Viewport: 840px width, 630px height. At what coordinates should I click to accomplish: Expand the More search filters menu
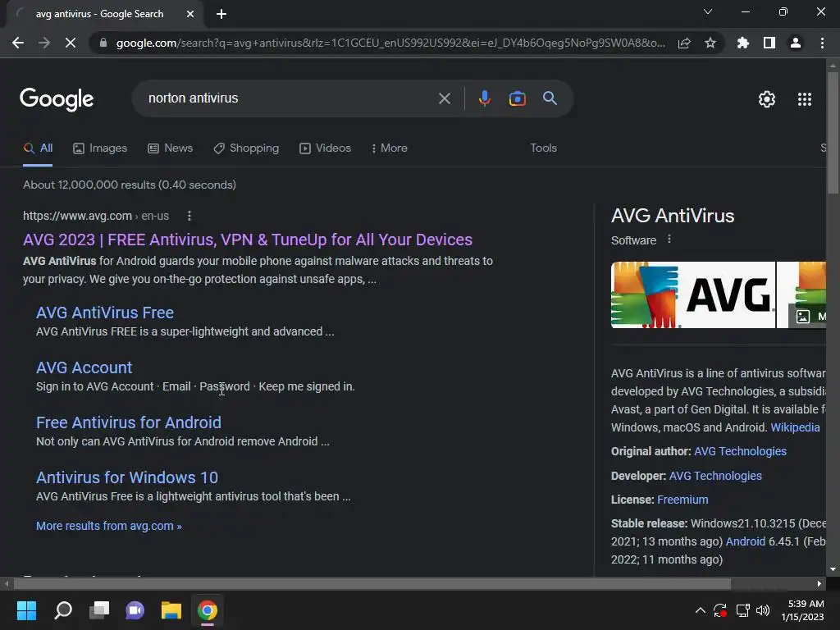pos(390,148)
